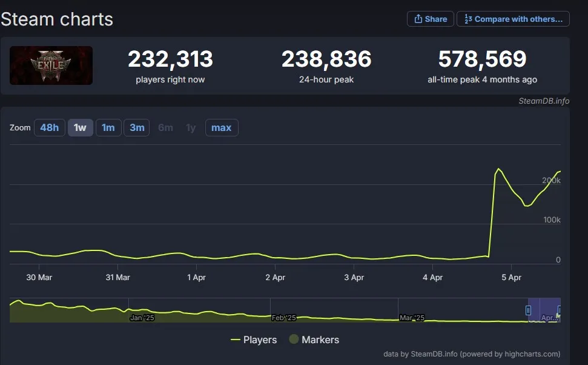The image size is (588, 365).
Task: Click the '4 Apr' axis label
Action: click(x=433, y=278)
